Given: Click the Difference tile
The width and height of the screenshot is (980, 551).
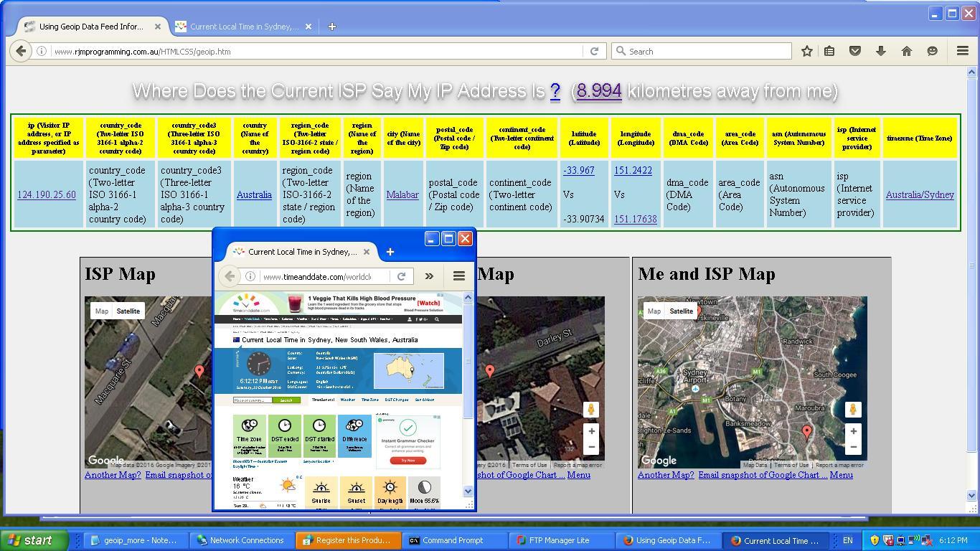Looking at the screenshot, I should click(354, 436).
